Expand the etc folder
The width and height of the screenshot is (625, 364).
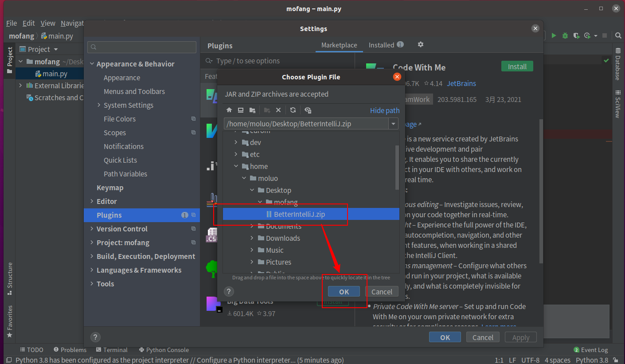[x=236, y=154]
